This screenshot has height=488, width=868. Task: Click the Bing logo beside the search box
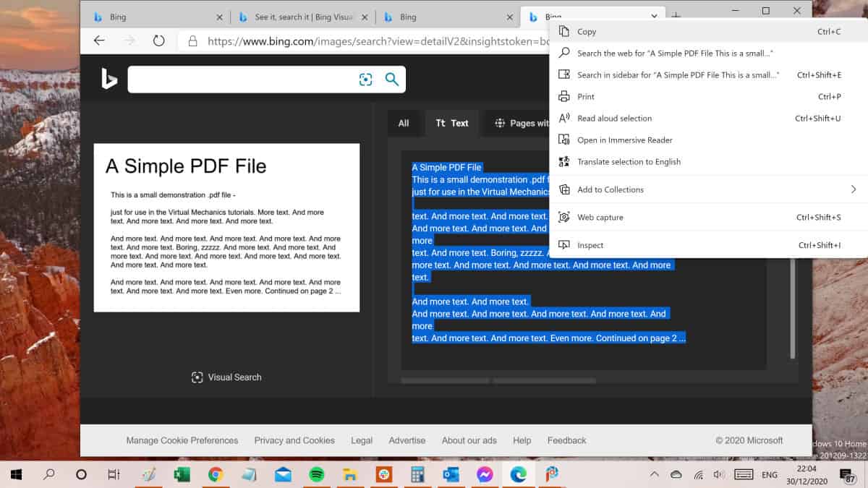(109, 80)
